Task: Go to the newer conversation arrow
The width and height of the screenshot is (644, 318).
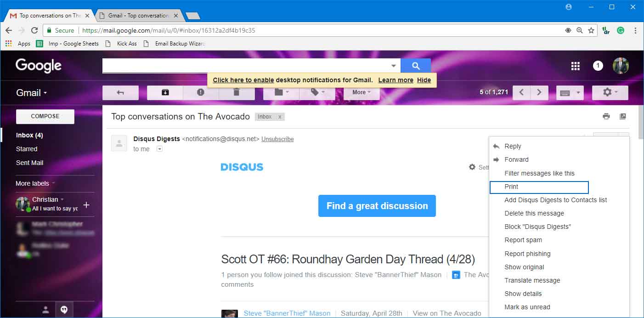Action: (x=521, y=92)
